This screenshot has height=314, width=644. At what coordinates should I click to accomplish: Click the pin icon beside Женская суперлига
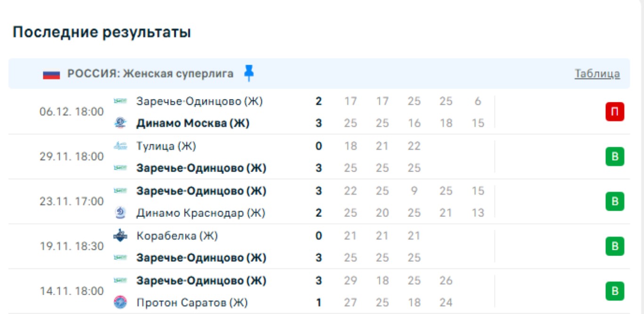tap(249, 74)
